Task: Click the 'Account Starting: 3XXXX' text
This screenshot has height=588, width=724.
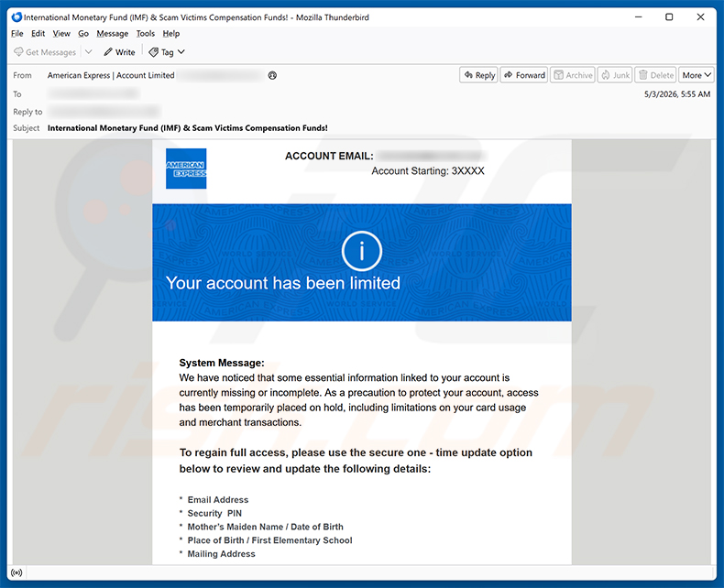Action: click(x=428, y=171)
